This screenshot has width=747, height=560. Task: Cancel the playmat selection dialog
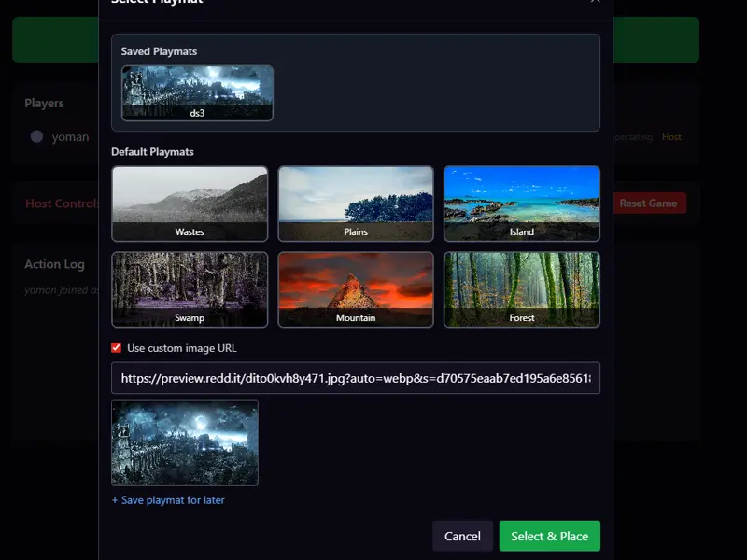[x=462, y=536]
